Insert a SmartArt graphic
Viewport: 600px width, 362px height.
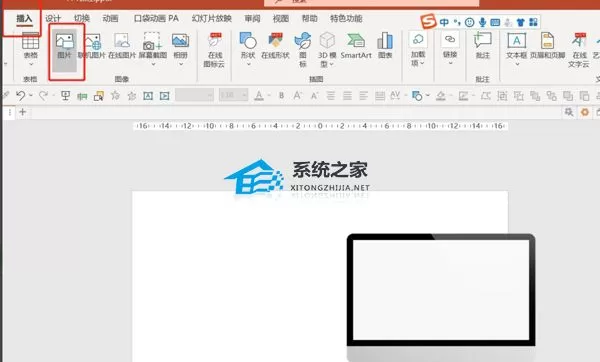tap(356, 46)
